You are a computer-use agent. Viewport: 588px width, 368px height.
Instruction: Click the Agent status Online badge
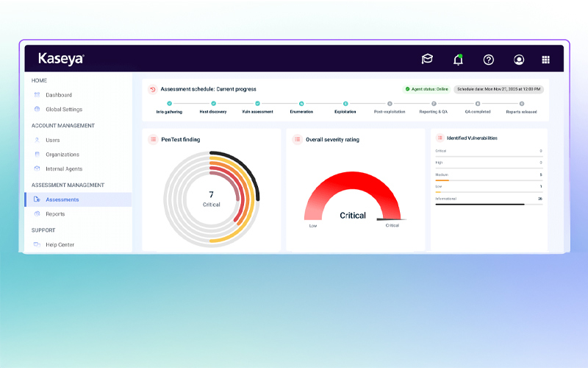[x=426, y=89]
